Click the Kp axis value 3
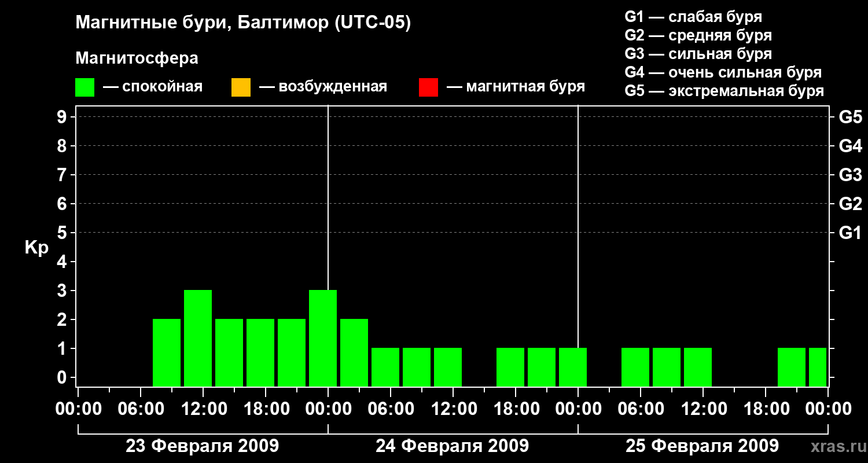This screenshot has width=868, height=463. tap(63, 291)
